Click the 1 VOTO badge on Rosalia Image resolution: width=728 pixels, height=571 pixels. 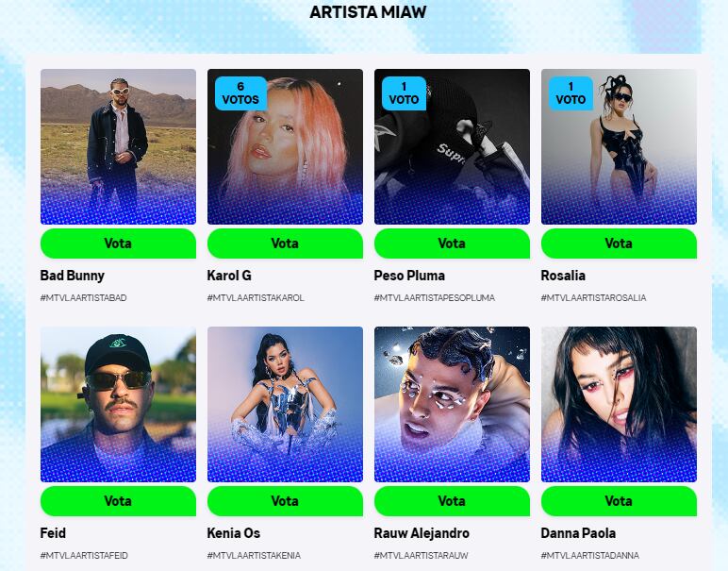coord(571,93)
